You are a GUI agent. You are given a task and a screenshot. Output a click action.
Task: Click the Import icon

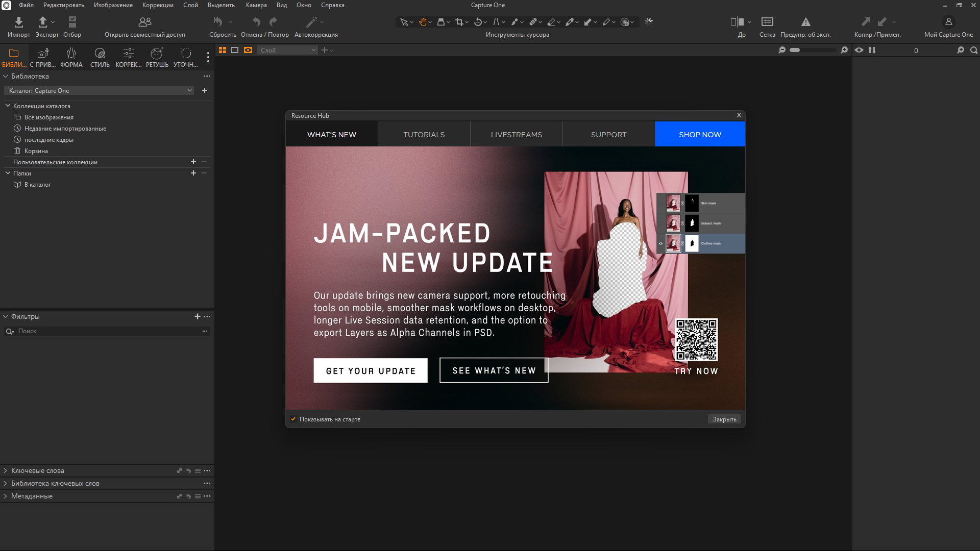click(19, 22)
